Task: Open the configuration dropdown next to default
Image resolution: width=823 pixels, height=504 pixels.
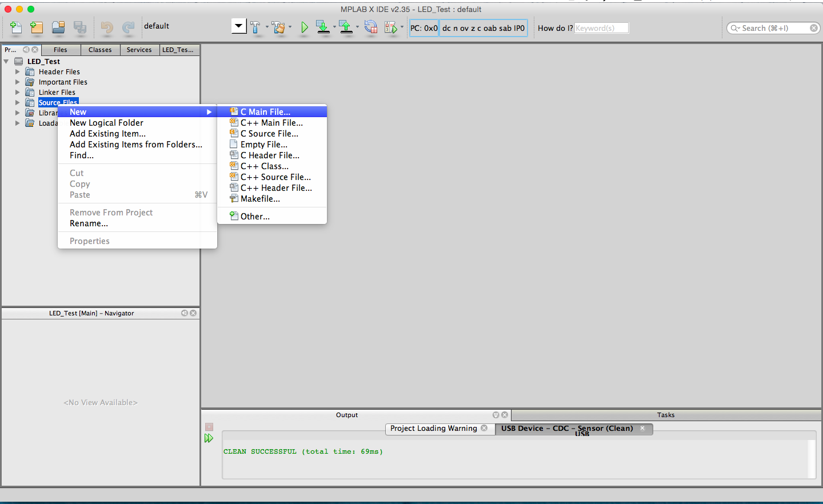Action: pos(239,26)
